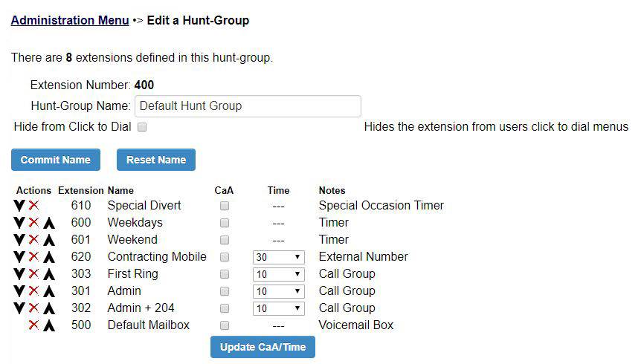Move Default Mailbox extension up

[49, 325]
